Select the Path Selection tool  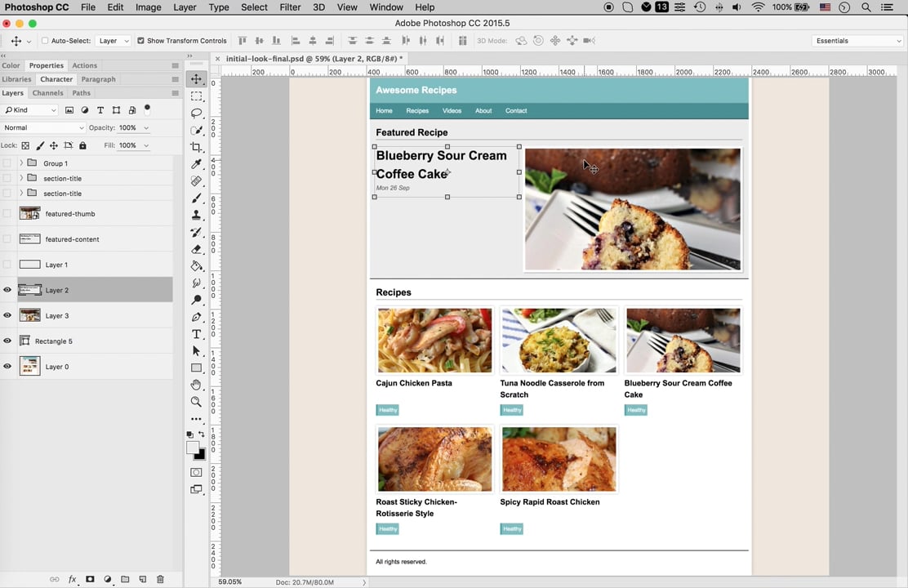click(x=196, y=351)
